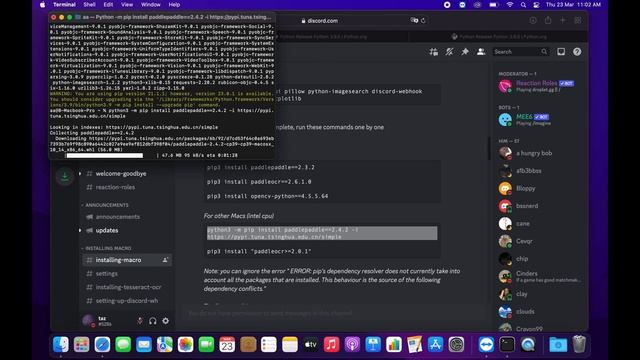Viewport: 640px width, 360px height.
Task: Click invite icon on installing-macro channel
Action: tap(165, 260)
